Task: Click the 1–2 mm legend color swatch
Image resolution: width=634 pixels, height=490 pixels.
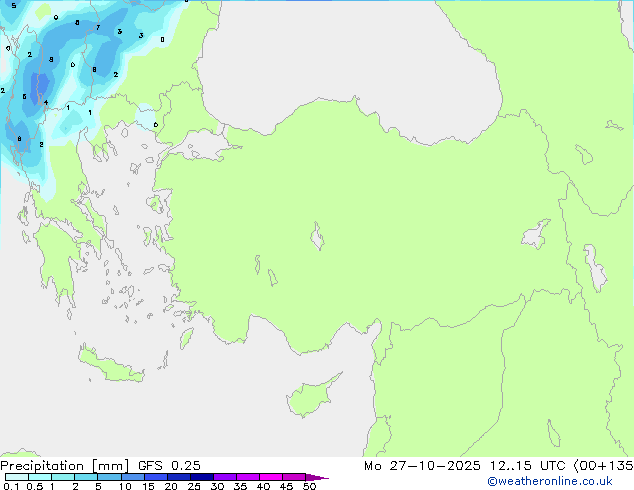Action: [x=63, y=477]
